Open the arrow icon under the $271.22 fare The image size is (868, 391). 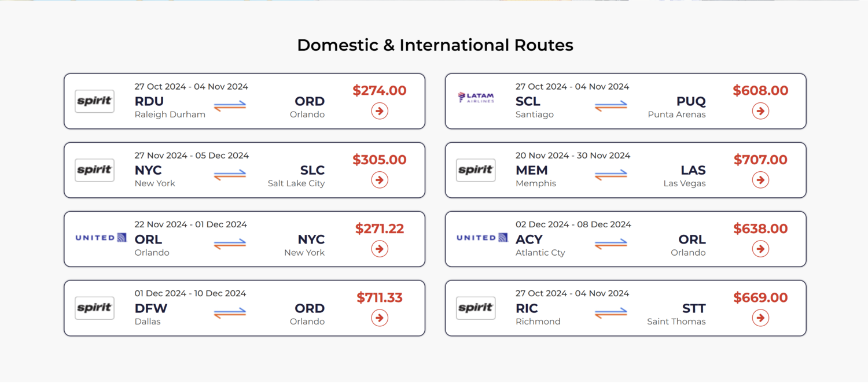pos(380,249)
